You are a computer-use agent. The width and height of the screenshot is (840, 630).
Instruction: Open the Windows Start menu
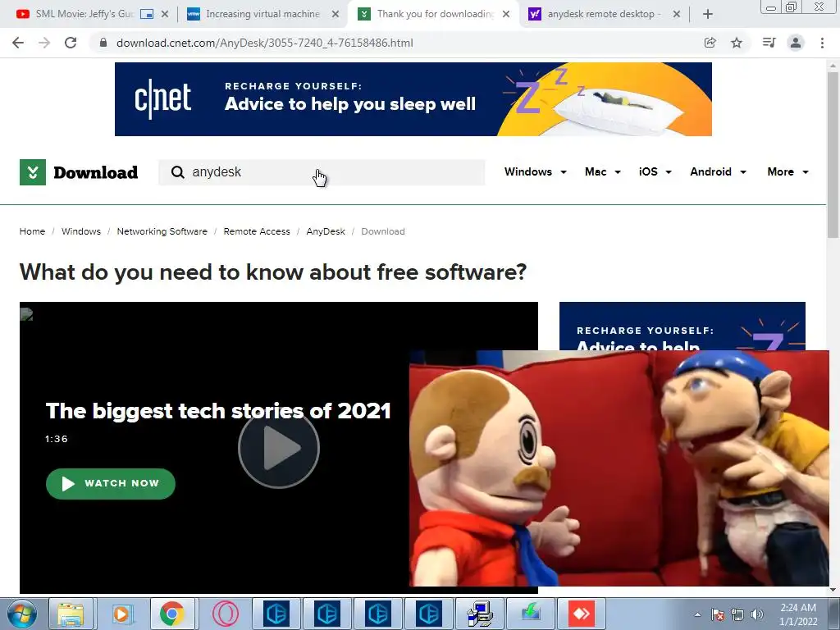22,614
